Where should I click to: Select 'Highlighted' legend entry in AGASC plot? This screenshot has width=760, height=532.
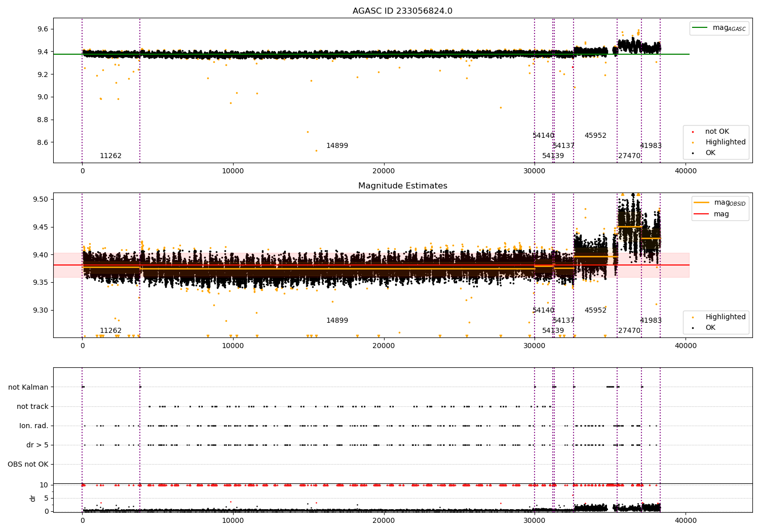(x=719, y=142)
